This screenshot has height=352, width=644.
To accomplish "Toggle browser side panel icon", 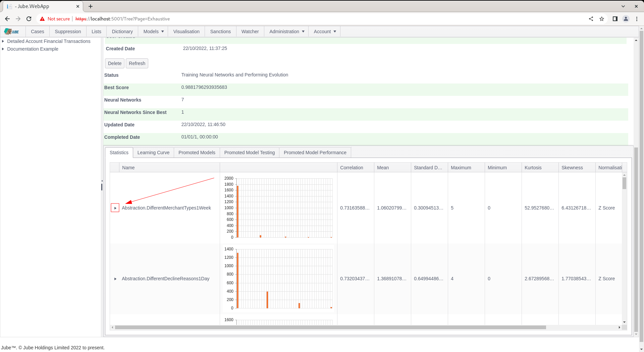I will [x=615, y=19].
